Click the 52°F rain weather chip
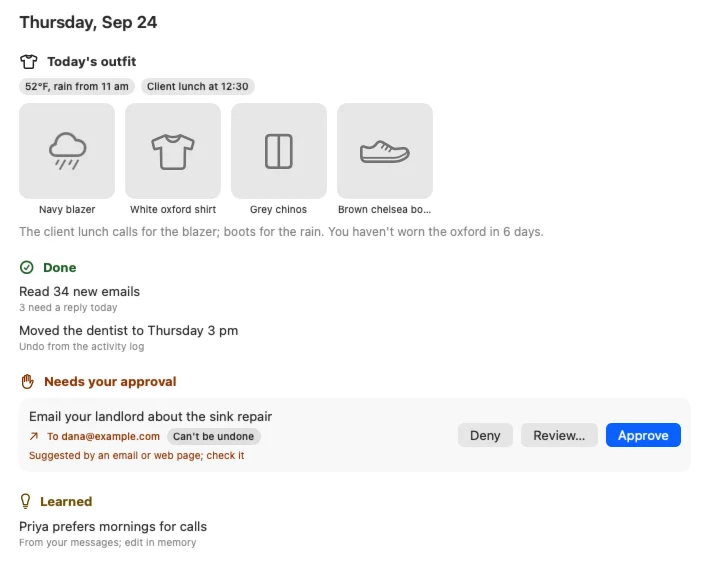 (x=77, y=86)
